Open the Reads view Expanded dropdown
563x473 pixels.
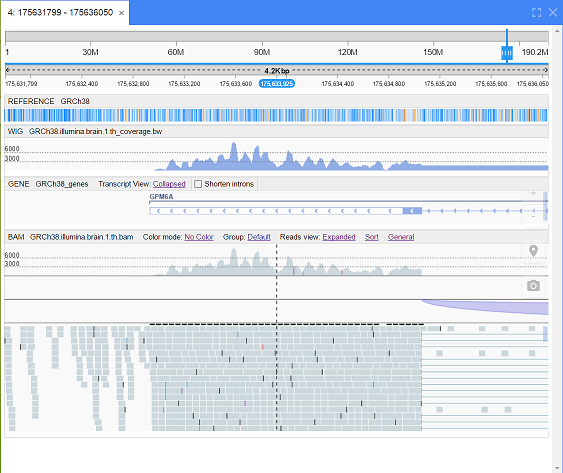[x=339, y=237]
